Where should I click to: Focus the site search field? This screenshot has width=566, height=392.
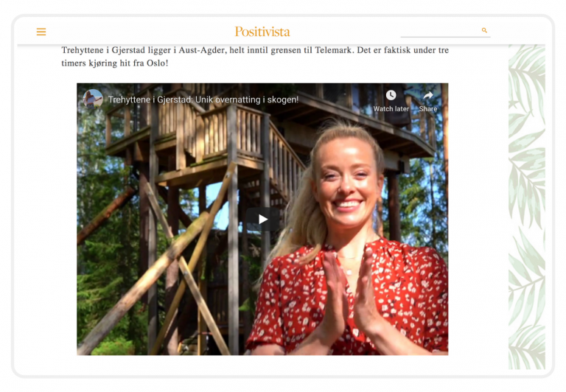click(x=441, y=31)
